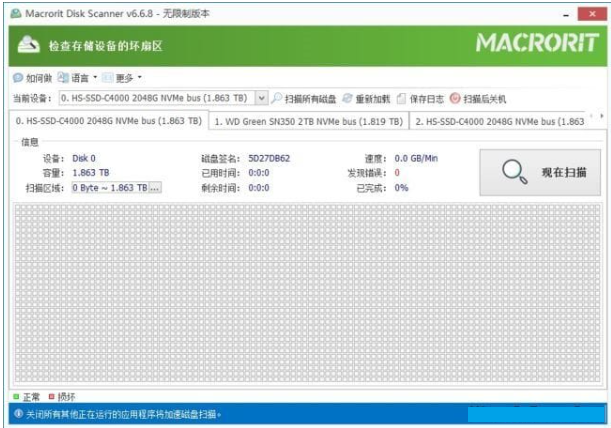Click the sector block grid map
The width and height of the screenshot is (611, 428).
[x=307, y=293]
